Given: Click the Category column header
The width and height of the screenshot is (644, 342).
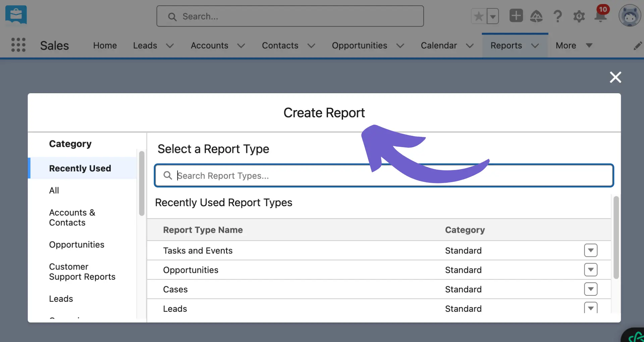Looking at the screenshot, I should pyautogui.click(x=465, y=230).
